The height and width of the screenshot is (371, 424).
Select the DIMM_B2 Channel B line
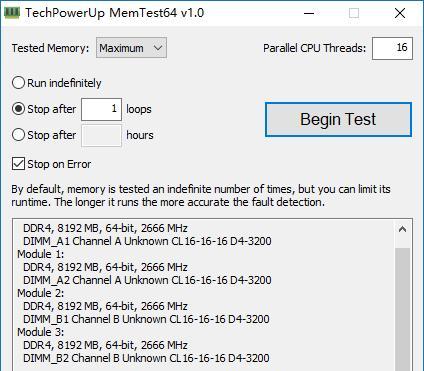(146, 358)
